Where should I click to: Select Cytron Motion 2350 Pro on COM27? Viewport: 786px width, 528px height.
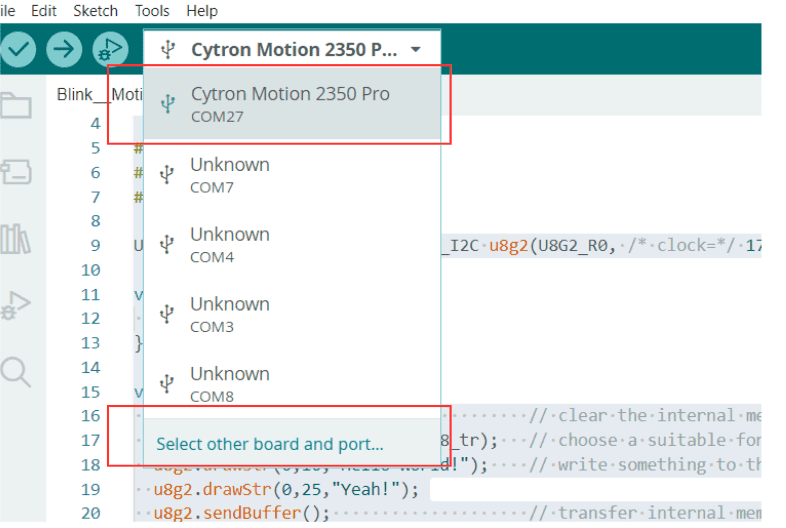point(291,104)
